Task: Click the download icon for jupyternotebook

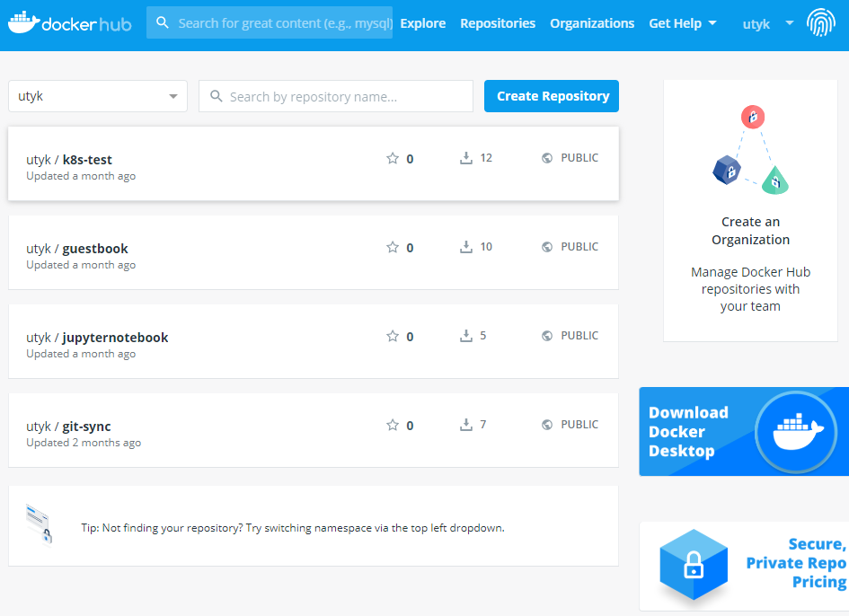Action: point(465,336)
